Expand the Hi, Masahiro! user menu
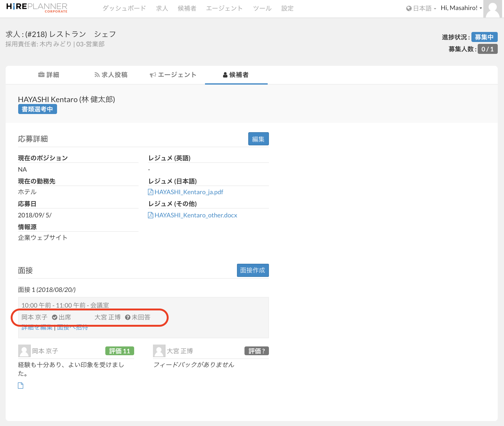The height and width of the screenshot is (426, 504). coord(461,8)
